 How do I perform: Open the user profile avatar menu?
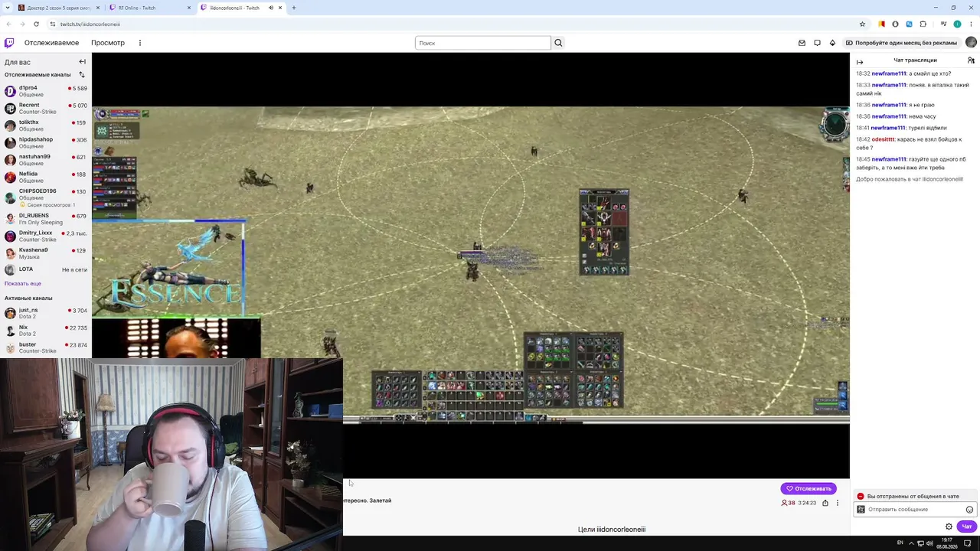(x=971, y=43)
